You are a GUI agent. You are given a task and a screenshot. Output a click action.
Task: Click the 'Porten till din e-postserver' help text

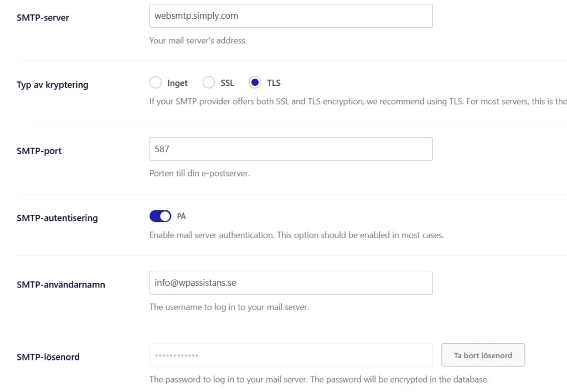[x=199, y=173]
